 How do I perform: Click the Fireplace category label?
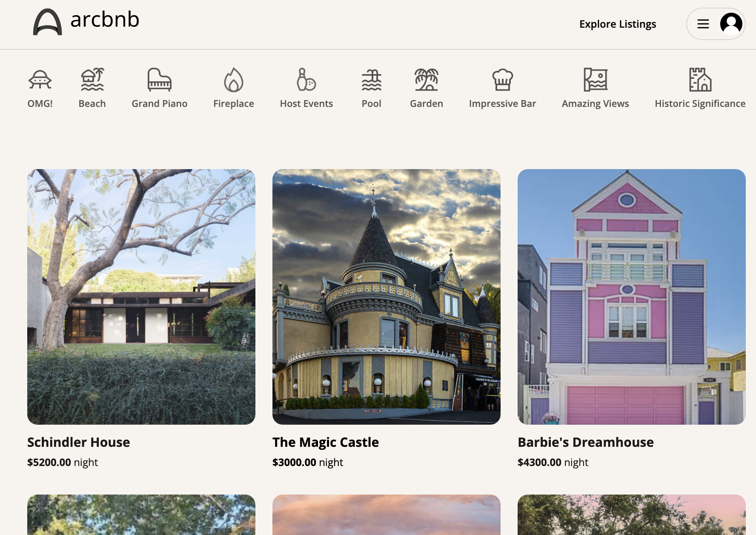(x=234, y=104)
